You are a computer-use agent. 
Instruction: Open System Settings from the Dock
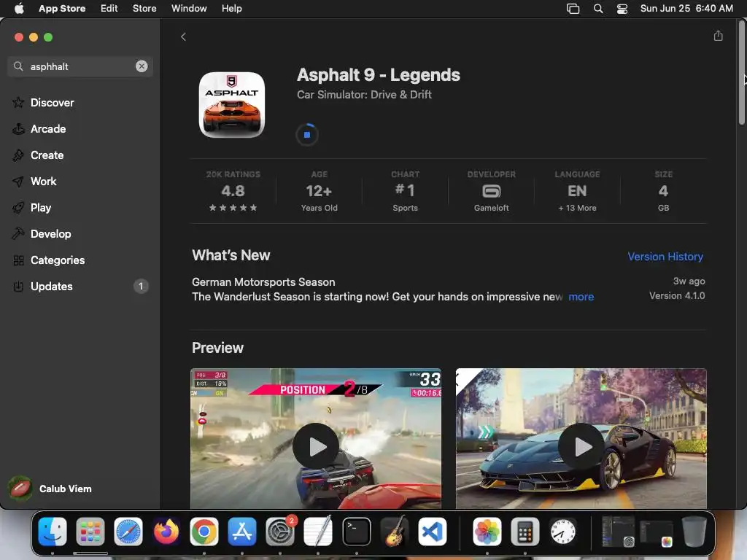(x=280, y=532)
